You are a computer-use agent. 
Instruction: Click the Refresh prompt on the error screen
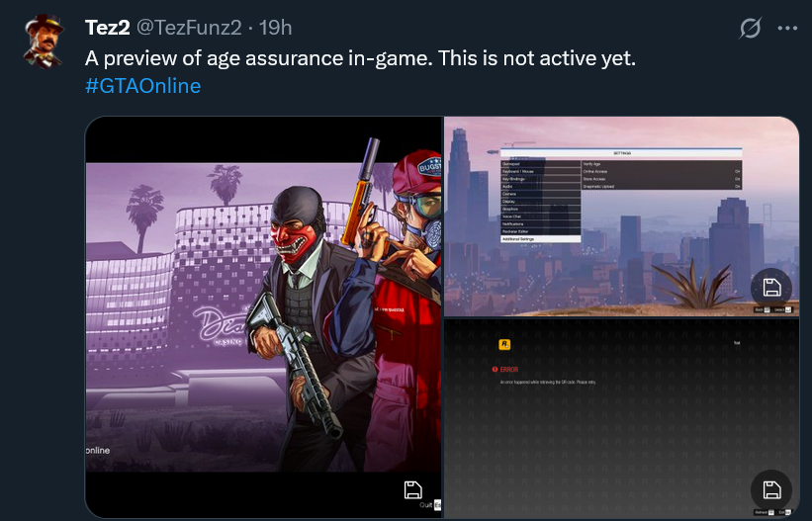764,512
